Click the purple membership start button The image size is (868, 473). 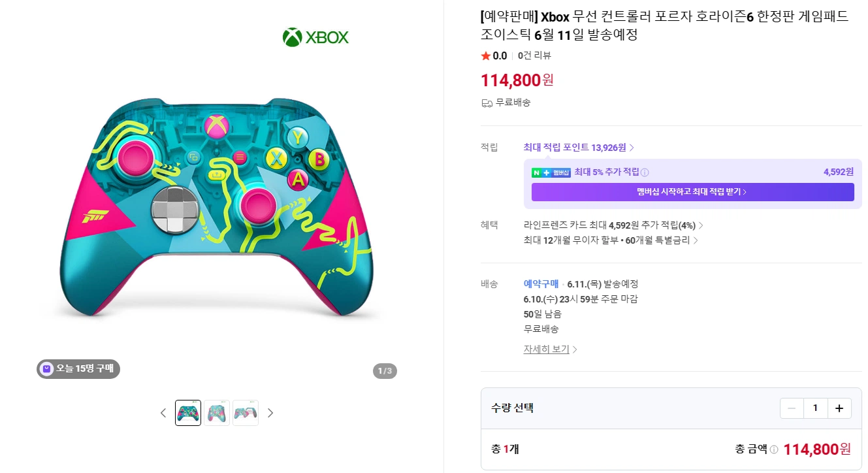click(692, 192)
